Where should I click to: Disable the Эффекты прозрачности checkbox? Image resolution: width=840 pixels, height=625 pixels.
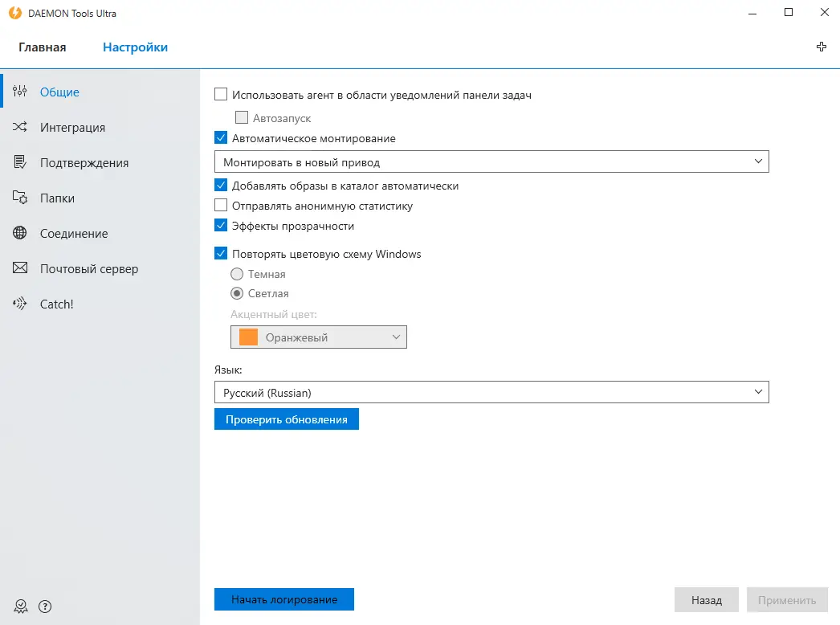pos(221,226)
